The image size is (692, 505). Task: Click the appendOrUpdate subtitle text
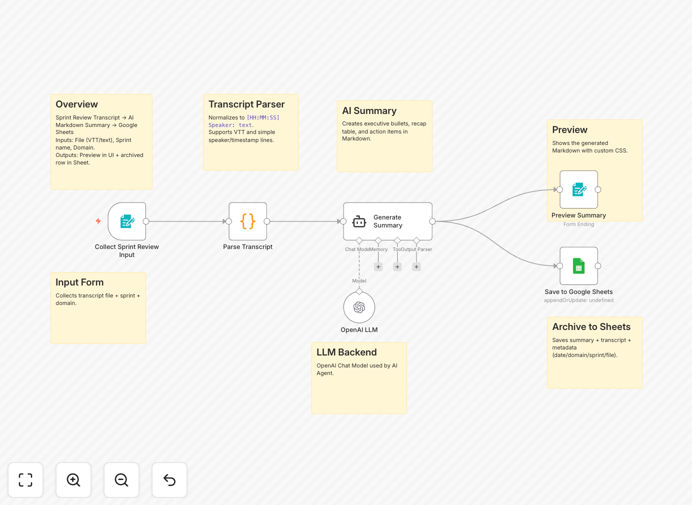click(x=579, y=300)
